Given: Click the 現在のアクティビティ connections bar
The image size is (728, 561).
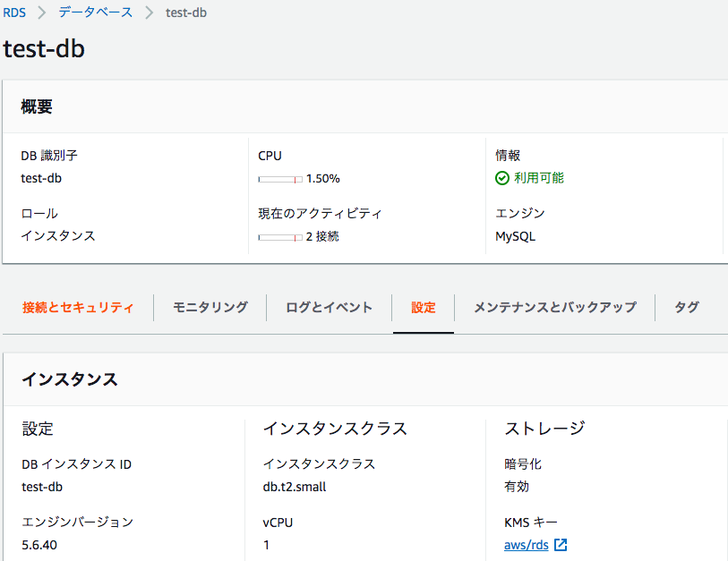Looking at the screenshot, I should [x=280, y=237].
